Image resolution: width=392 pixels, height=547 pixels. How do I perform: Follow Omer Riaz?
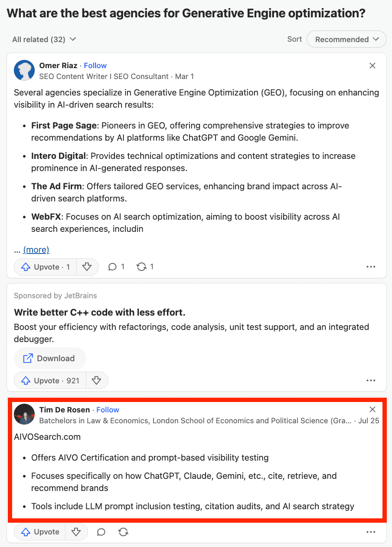click(x=95, y=66)
